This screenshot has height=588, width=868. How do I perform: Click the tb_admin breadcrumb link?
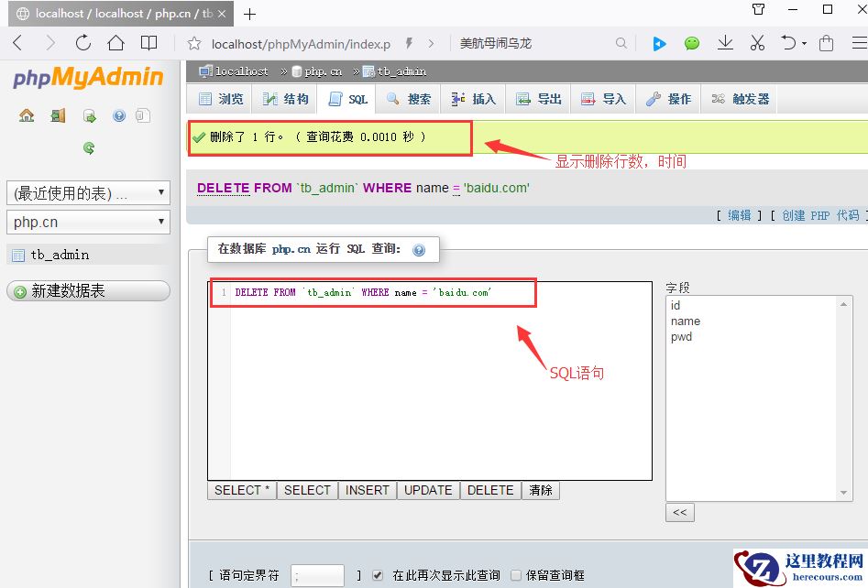pyautogui.click(x=401, y=71)
